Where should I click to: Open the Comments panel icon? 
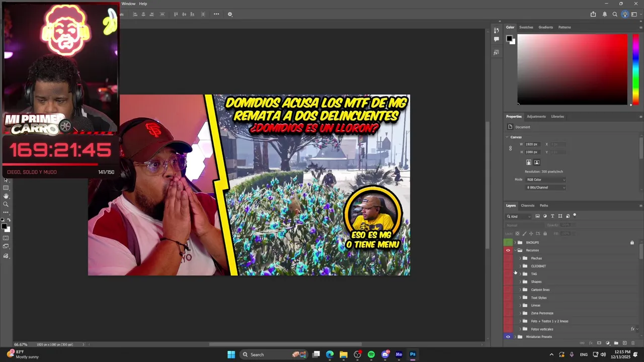pos(496,39)
